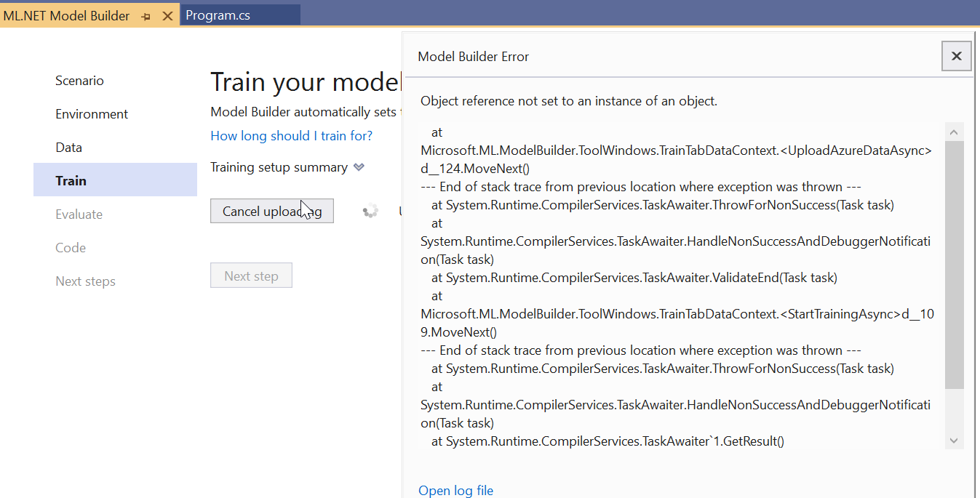Open the Evaluate step
The image size is (980, 498).
coord(79,214)
